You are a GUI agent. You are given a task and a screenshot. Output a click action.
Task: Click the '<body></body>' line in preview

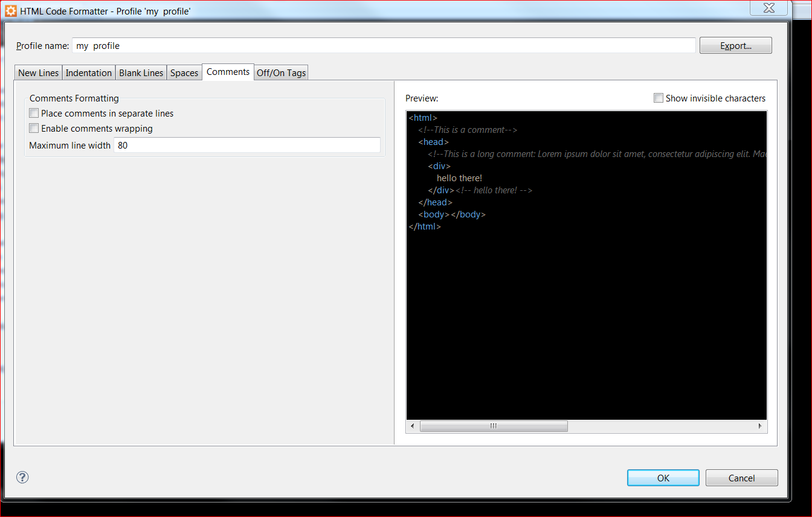(x=452, y=214)
